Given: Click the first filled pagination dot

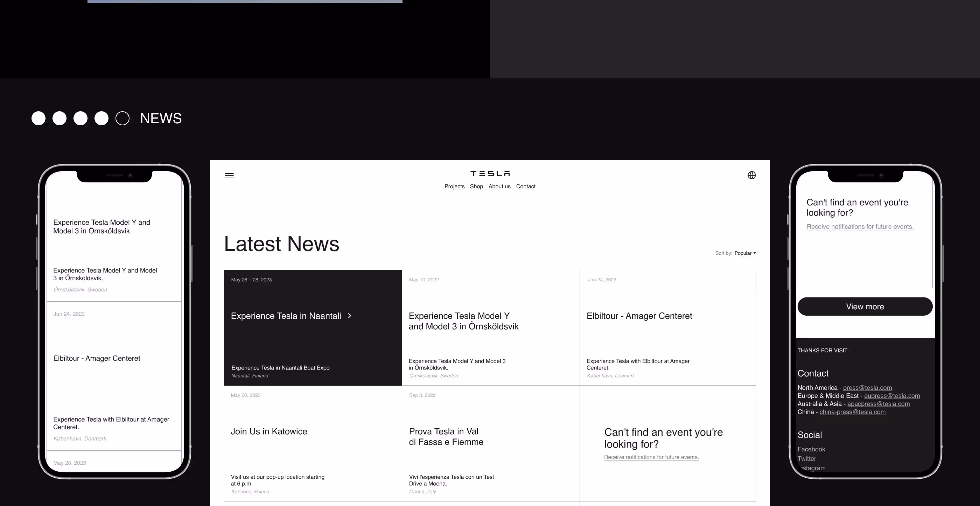Looking at the screenshot, I should [38, 118].
